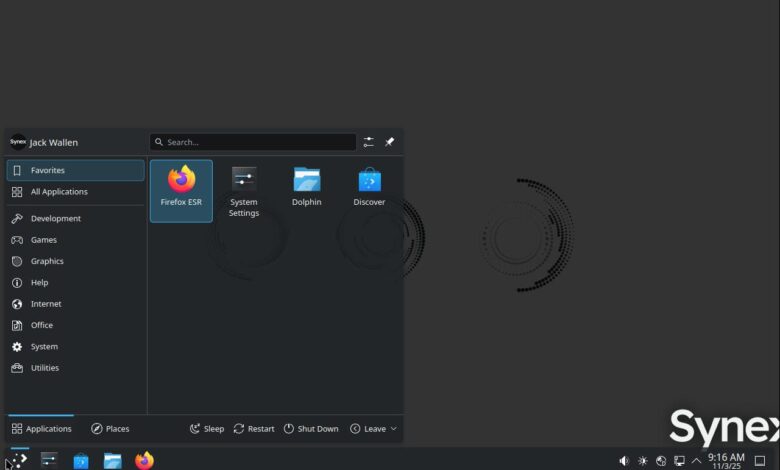Open the Utilities category

pos(76,368)
